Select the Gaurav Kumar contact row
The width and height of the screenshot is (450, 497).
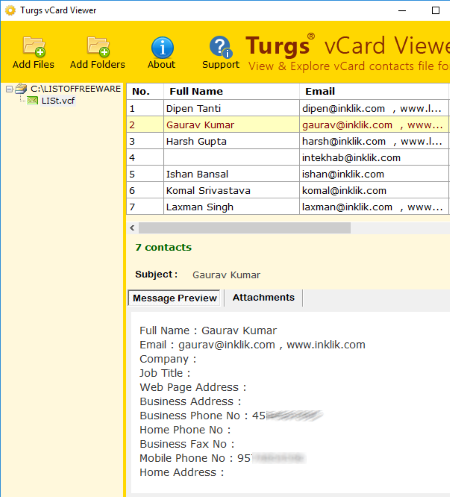tap(288, 125)
